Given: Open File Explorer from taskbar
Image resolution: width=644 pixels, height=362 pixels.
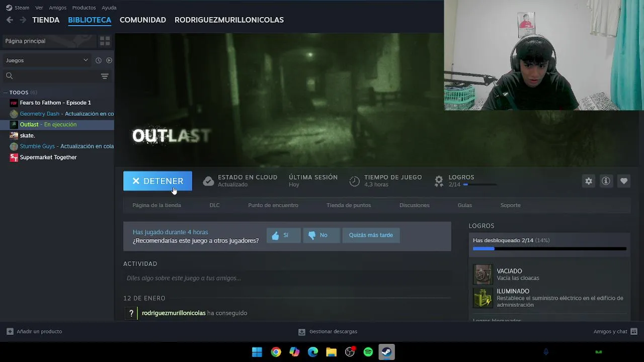Looking at the screenshot, I should click(x=331, y=352).
